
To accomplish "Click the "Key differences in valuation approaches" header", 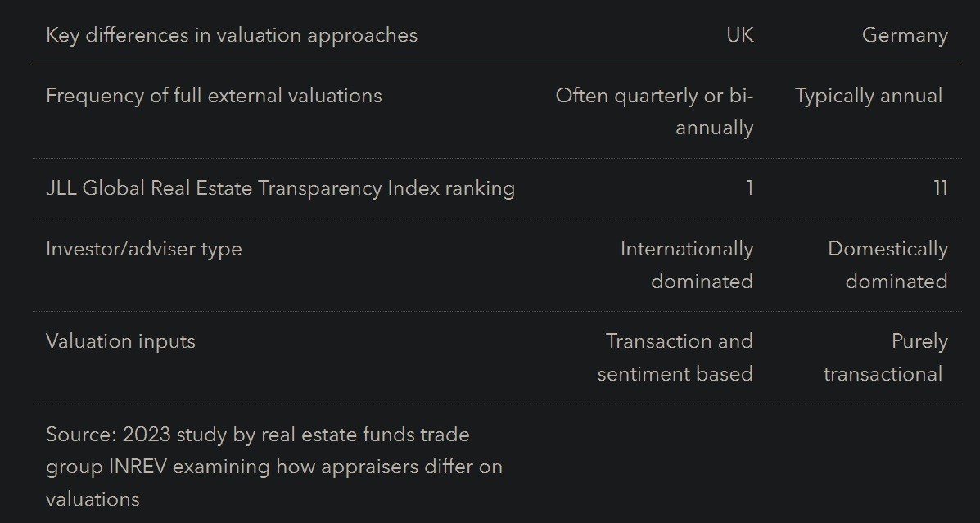I will pos(232,35).
